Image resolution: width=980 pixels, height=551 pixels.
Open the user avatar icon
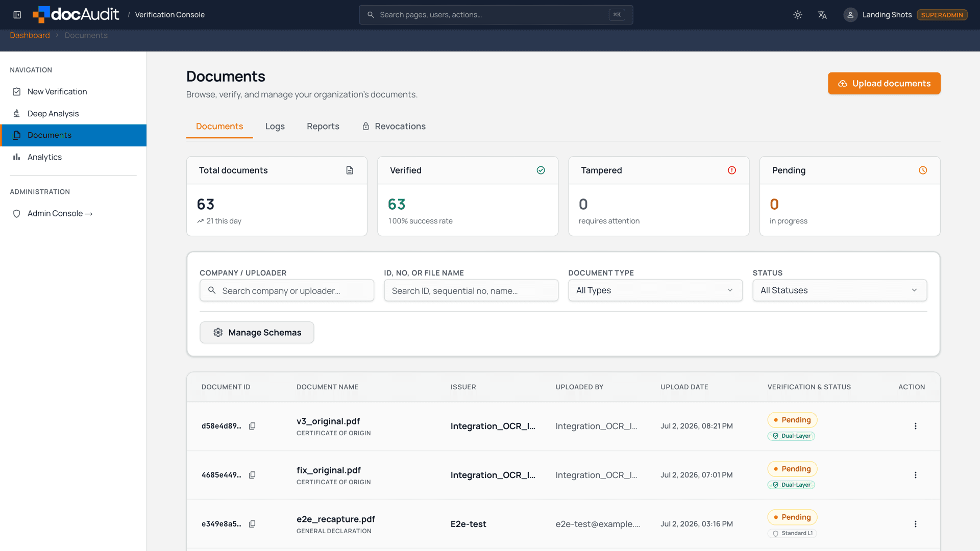(x=850, y=15)
